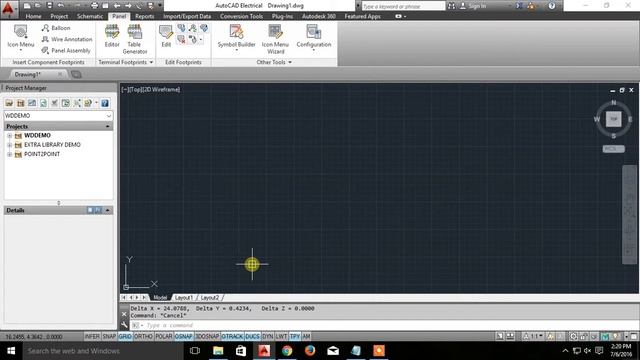
Task: Open workspace switching gear in status bar
Action: pos(573,336)
